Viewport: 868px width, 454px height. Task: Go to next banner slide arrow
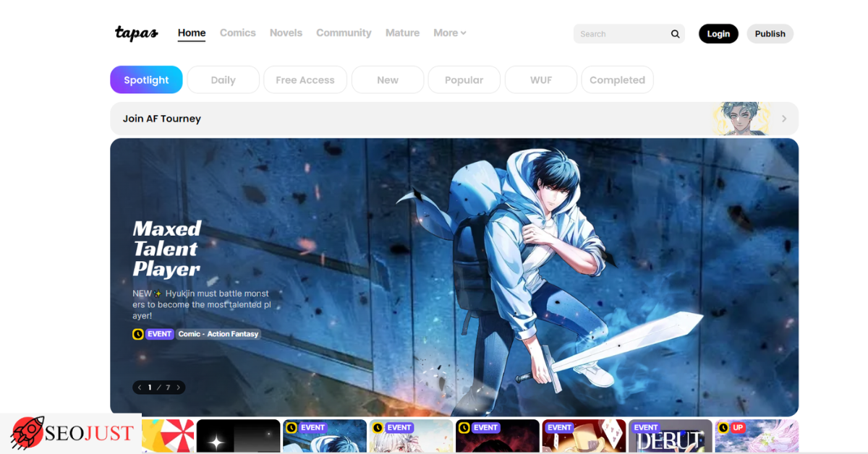[x=178, y=387]
